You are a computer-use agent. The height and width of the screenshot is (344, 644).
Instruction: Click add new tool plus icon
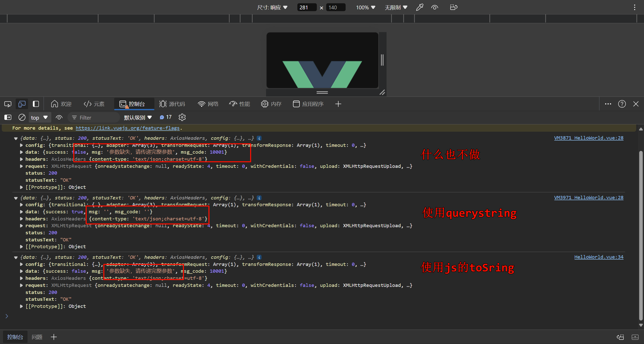[338, 104]
